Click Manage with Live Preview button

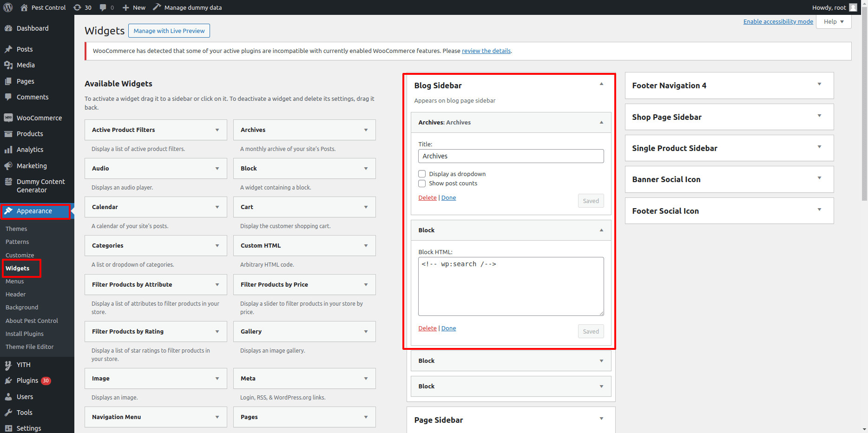(169, 31)
